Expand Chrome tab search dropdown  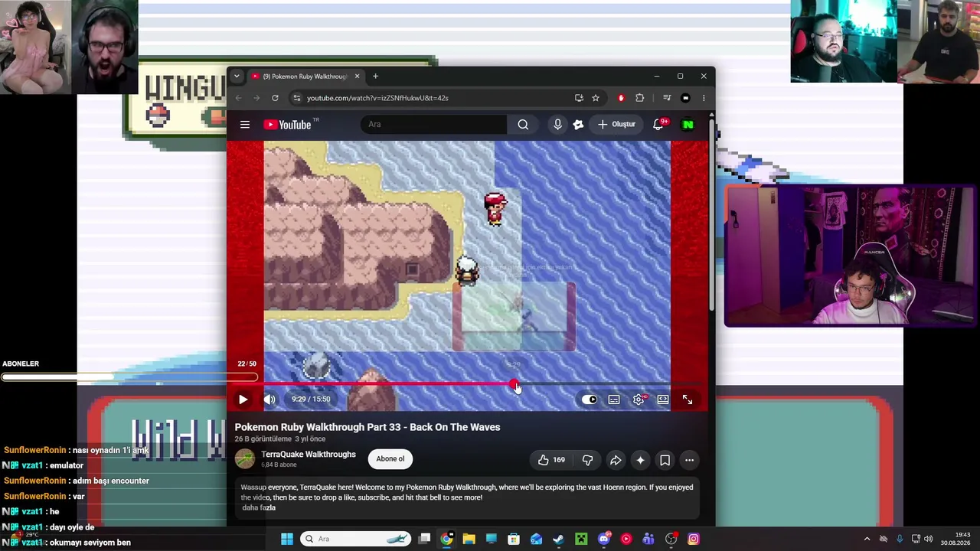[237, 76]
